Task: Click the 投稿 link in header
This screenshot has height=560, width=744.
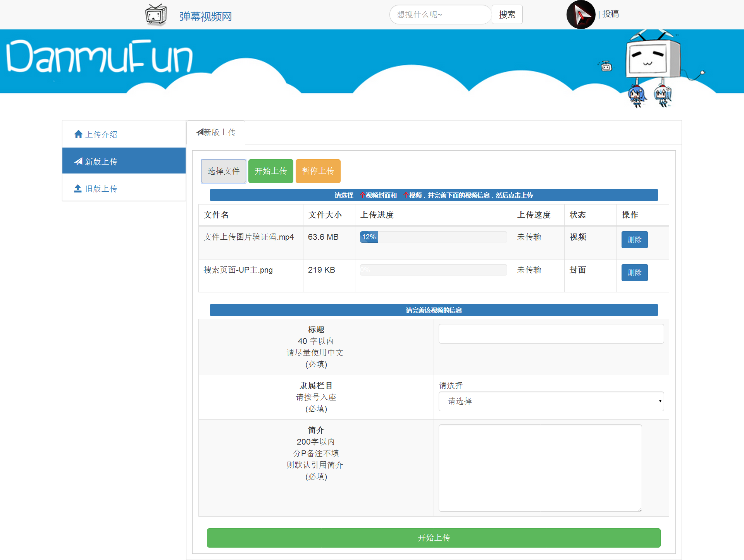Action: coord(610,14)
